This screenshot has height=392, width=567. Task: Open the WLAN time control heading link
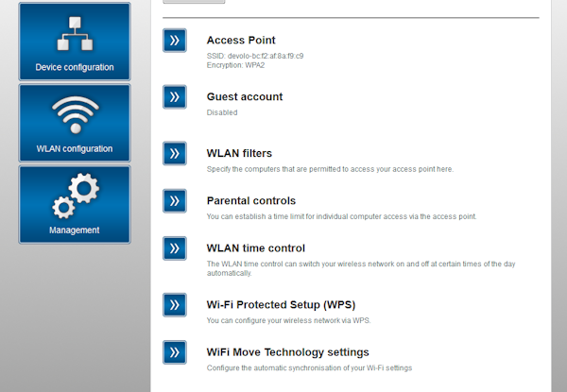(256, 247)
